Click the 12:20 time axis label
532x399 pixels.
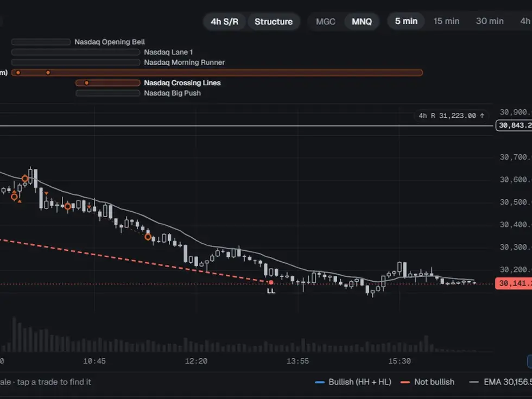coord(196,362)
